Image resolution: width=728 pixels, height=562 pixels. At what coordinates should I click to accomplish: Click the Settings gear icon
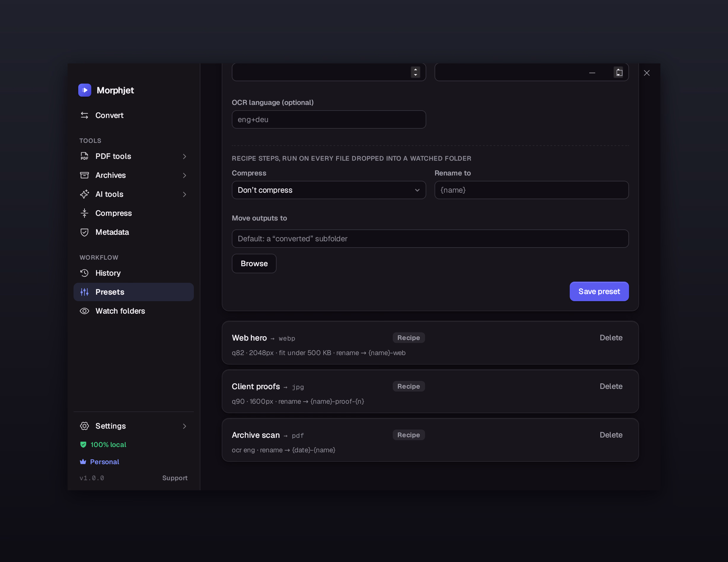coord(84,426)
